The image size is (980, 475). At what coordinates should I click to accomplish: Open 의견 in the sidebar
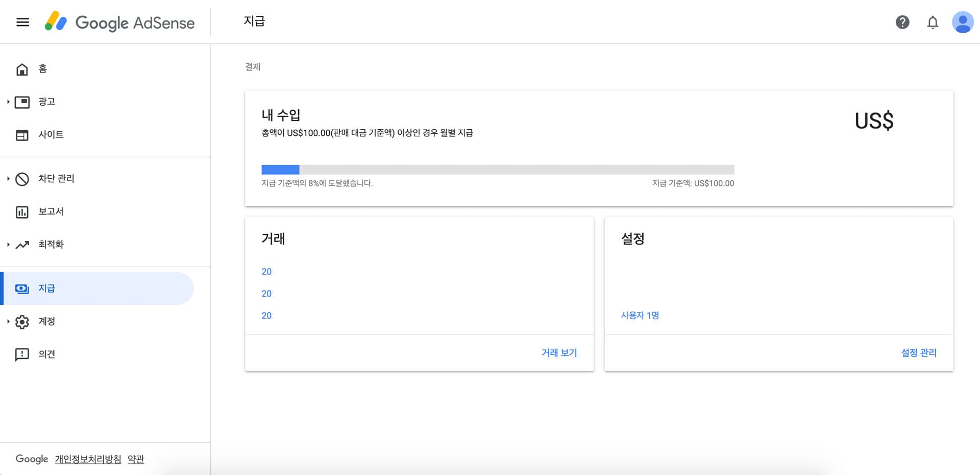47,354
